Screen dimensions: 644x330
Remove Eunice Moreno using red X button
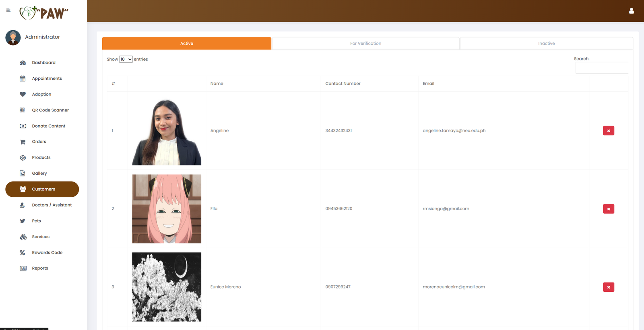[608, 287]
